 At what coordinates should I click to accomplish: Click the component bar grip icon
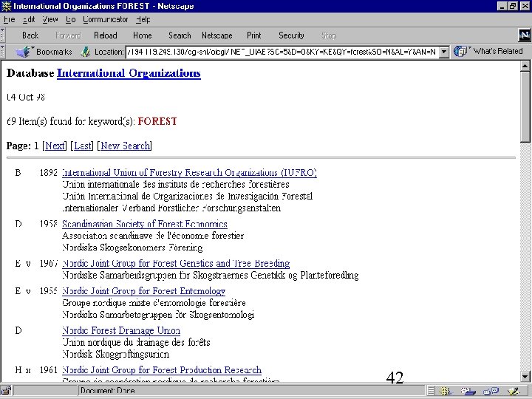pos(431,391)
